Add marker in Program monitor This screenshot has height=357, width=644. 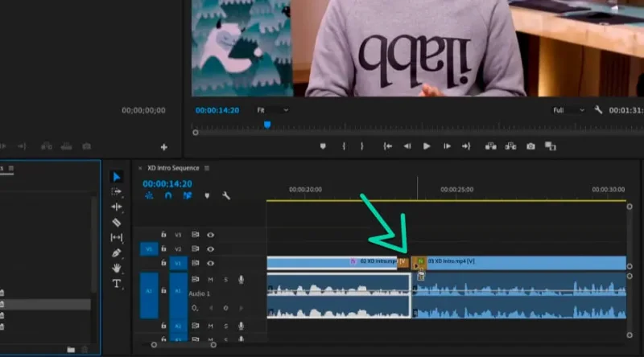point(323,146)
